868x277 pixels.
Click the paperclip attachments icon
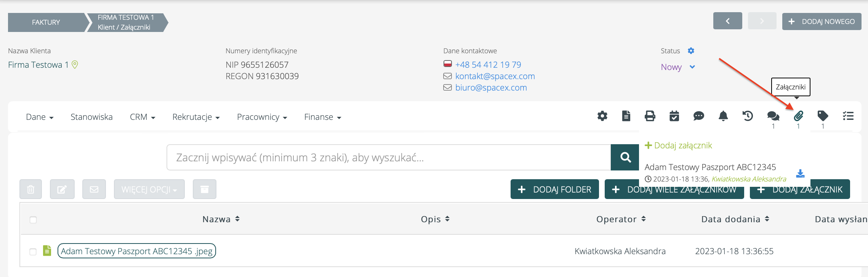click(798, 116)
